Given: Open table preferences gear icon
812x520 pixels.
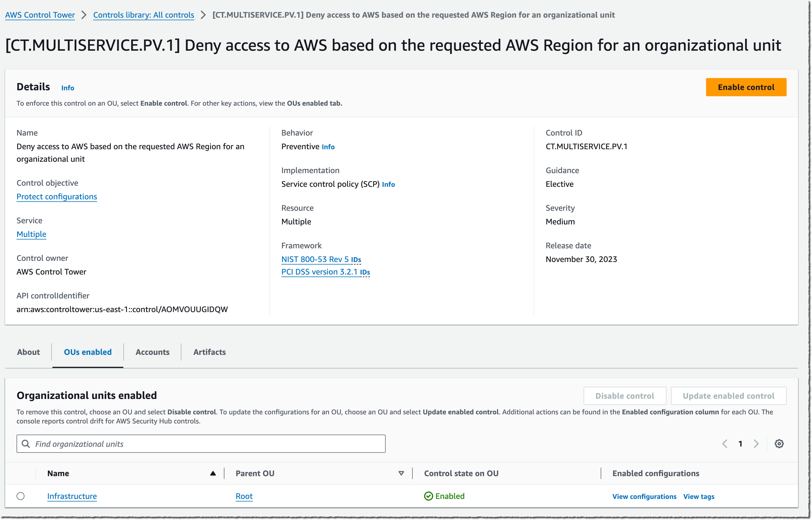Looking at the screenshot, I should coord(779,444).
